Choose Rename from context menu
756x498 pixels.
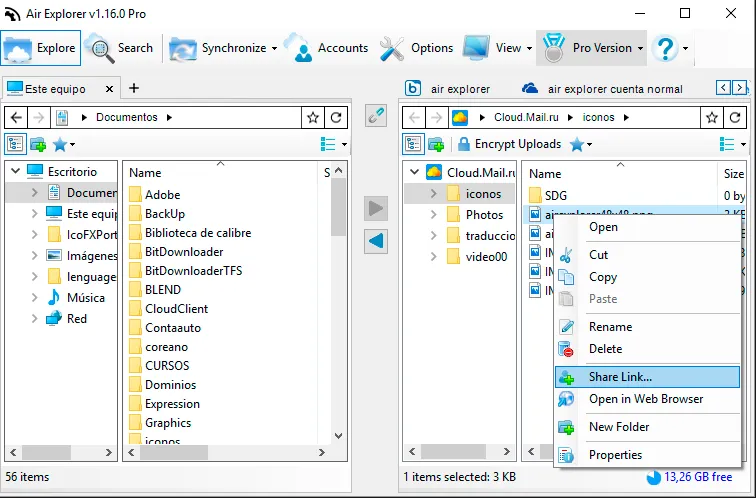coord(647,326)
